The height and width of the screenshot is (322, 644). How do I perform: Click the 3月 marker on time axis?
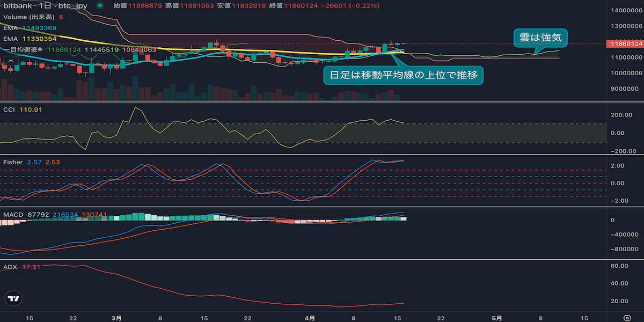117,318
